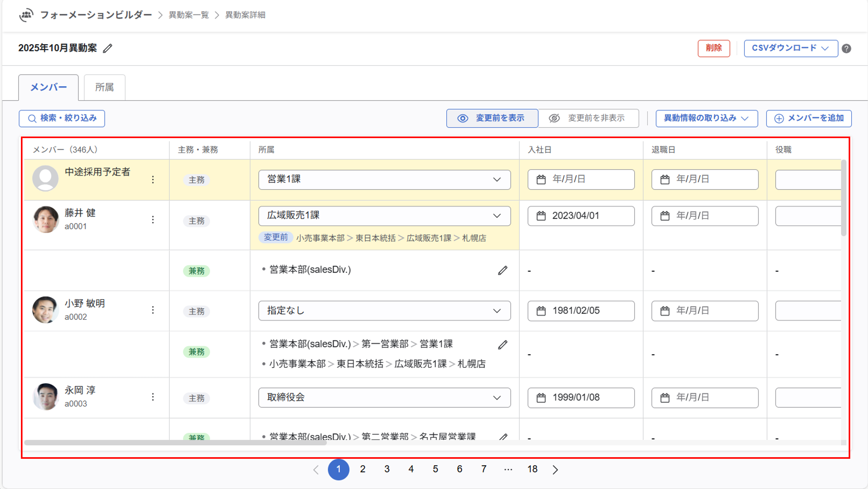This screenshot has width=868, height=489.
Task: Click the pencil icon beside 2025年10月異動案 title
Action: (108, 48)
